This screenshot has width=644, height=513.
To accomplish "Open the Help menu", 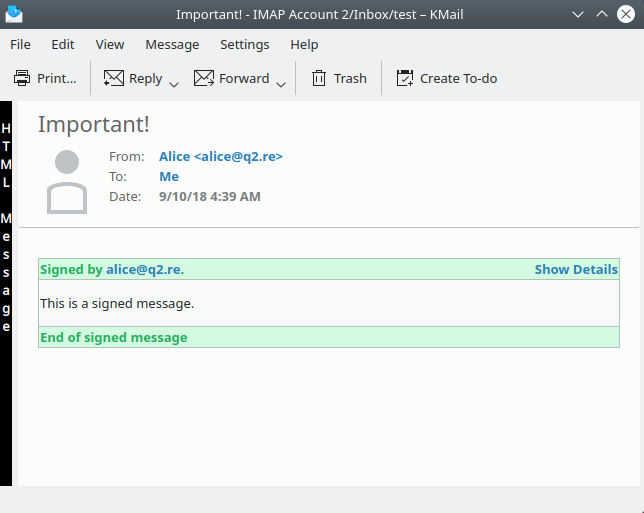I will 304,44.
